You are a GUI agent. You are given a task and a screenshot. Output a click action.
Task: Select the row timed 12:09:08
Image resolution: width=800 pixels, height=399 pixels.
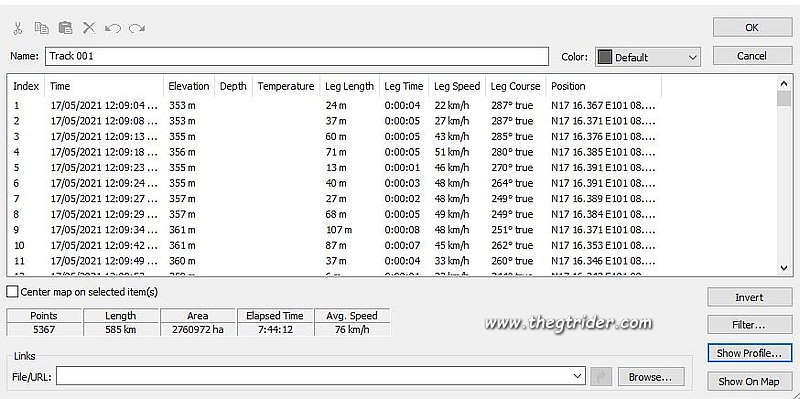tap(335, 121)
